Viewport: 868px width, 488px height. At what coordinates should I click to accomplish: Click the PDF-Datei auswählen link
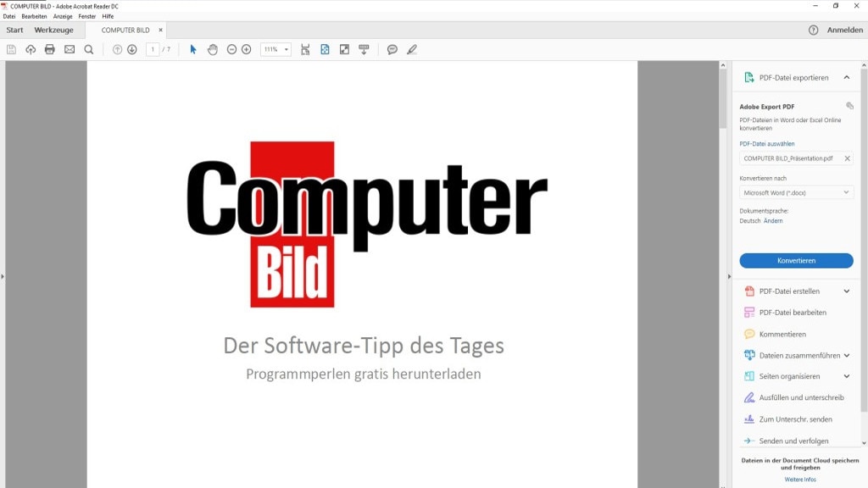tap(766, 143)
